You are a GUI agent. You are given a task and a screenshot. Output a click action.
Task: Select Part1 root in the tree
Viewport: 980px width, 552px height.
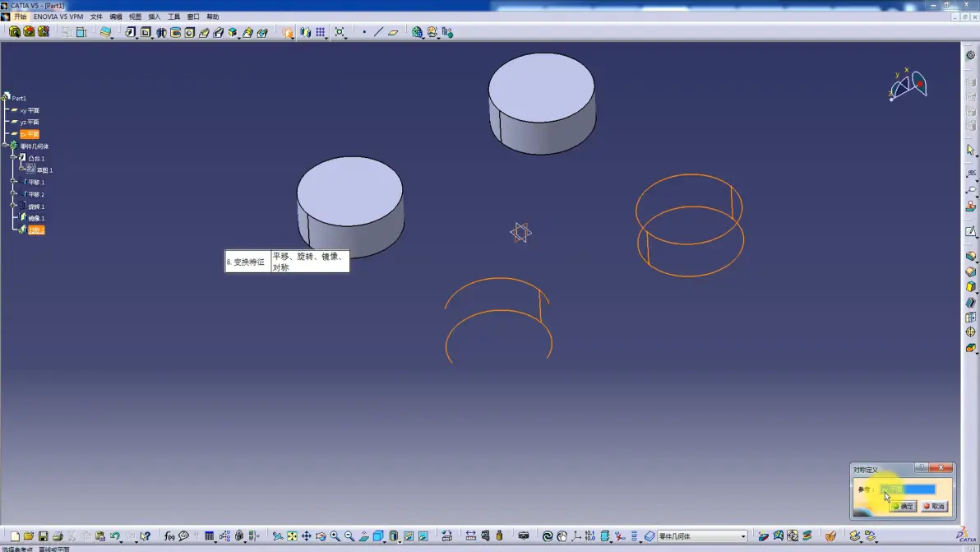[x=19, y=98]
